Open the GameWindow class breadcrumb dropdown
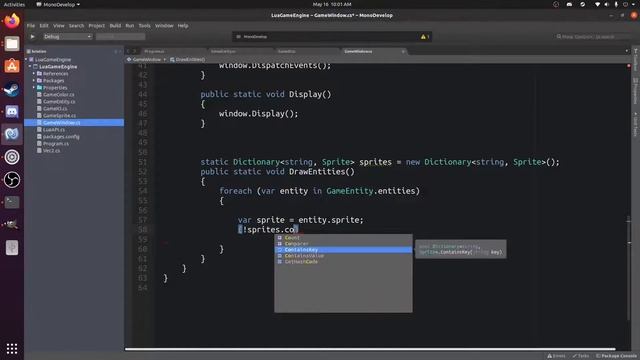This screenshot has height=360, width=640. pyautogui.click(x=147, y=60)
